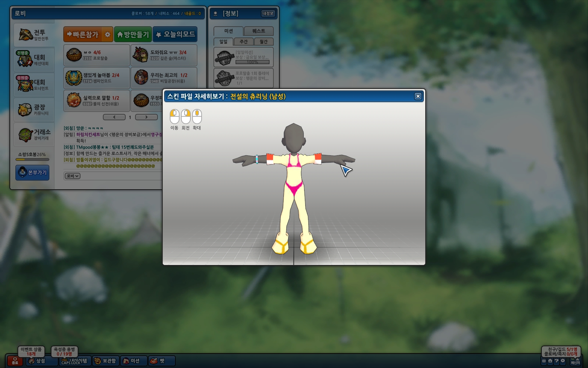
Task: Open the 상점 shop
Action: click(x=41, y=361)
